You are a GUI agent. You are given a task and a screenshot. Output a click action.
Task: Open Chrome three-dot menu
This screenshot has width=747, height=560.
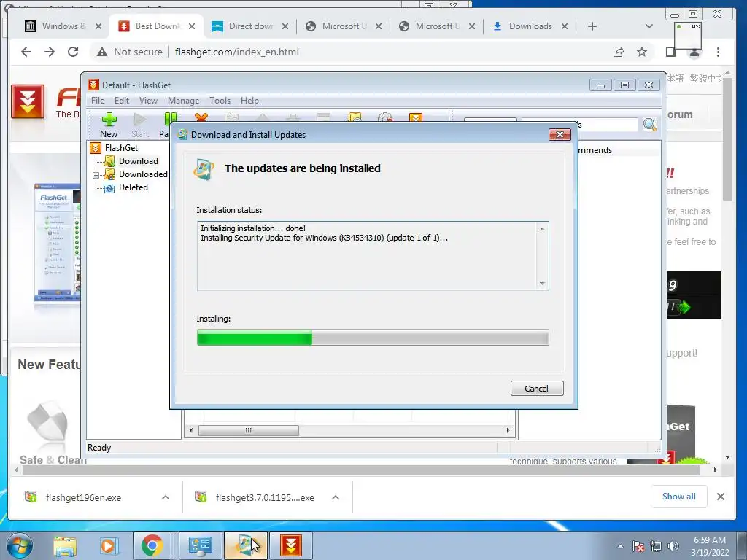pos(718,52)
